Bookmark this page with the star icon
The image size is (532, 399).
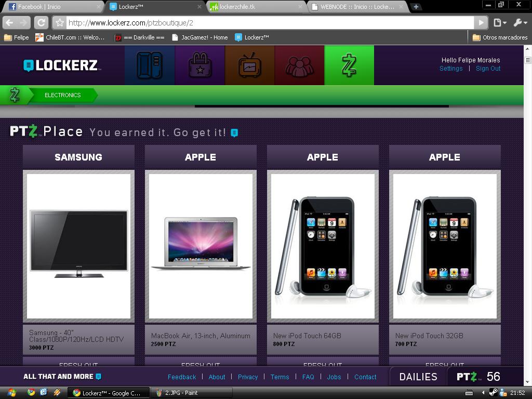[x=60, y=23]
